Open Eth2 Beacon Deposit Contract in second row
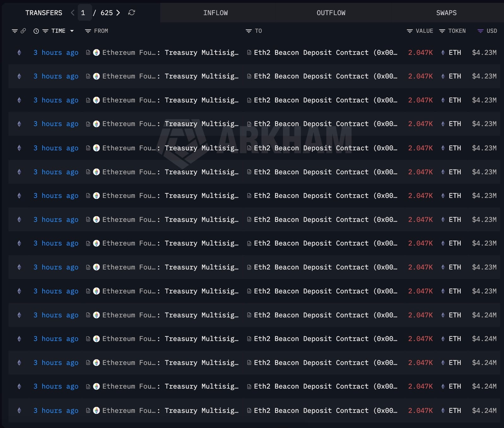 (325, 76)
